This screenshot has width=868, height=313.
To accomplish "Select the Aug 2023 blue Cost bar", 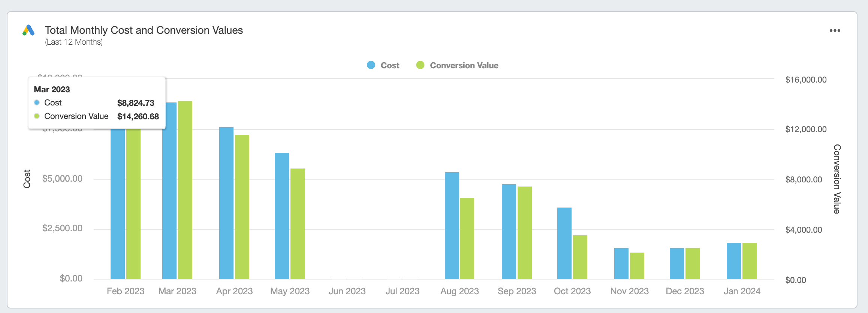I will click(x=452, y=226).
